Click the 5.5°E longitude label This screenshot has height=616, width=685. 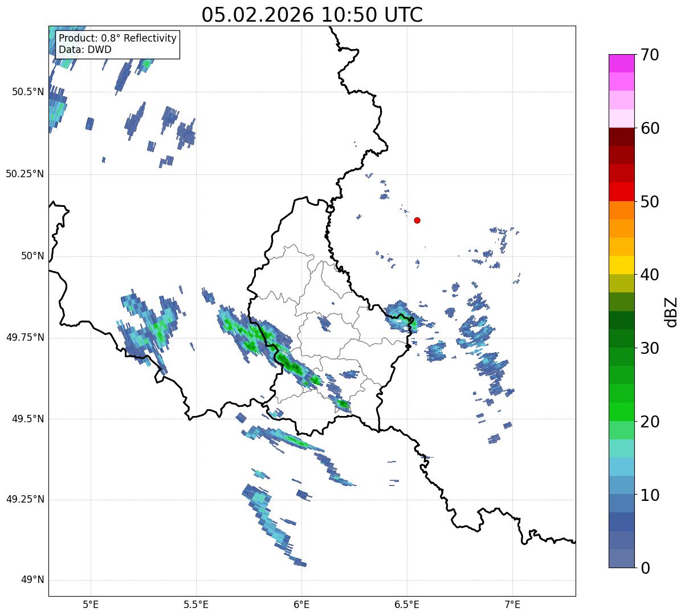(196, 604)
